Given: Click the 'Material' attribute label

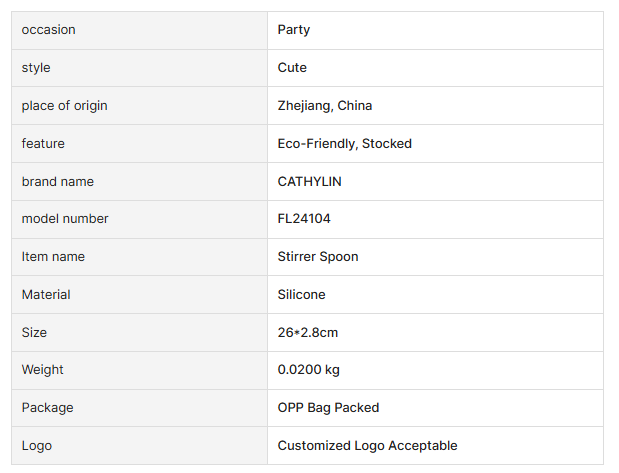Looking at the screenshot, I should coord(46,295).
